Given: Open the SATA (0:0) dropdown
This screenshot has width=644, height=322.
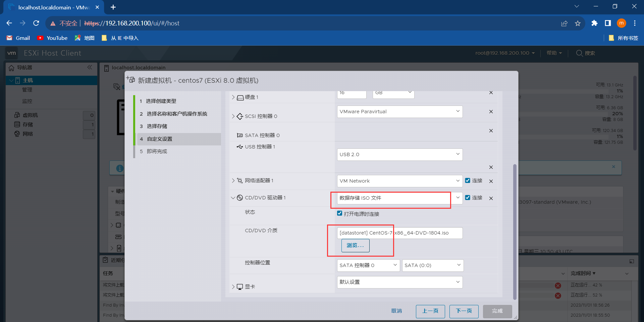Looking at the screenshot, I should pyautogui.click(x=433, y=265).
